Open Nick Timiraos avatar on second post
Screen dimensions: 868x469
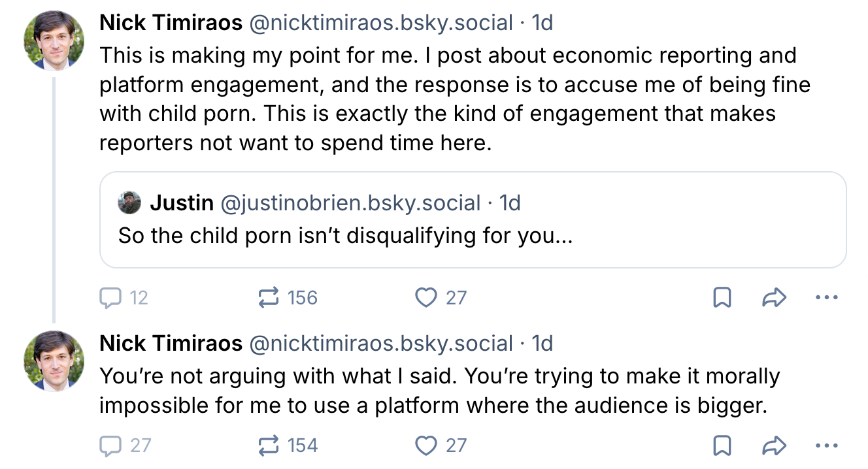[54, 361]
